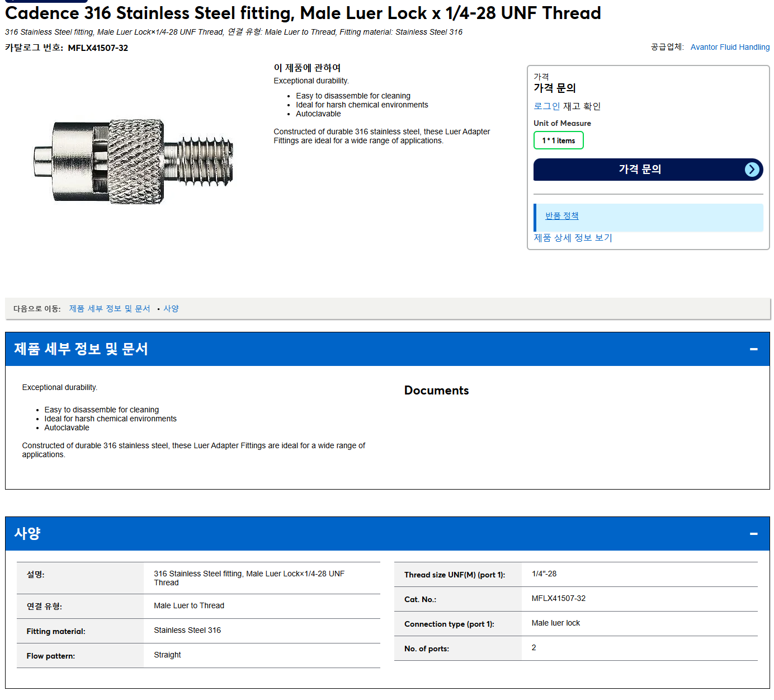Select the 'Stainless Steel 316' value
This screenshot has height=700, width=774.
(x=187, y=631)
